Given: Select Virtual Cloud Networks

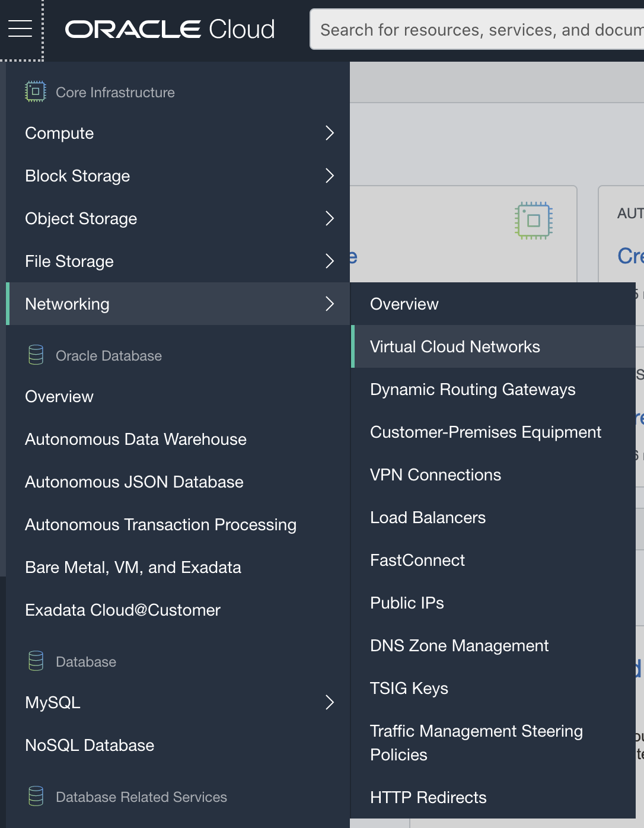Looking at the screenshot, I should click(x=493, y=346).
